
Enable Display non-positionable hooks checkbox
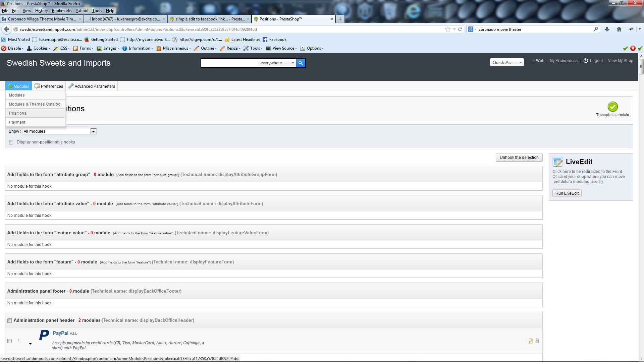(11, 142)
